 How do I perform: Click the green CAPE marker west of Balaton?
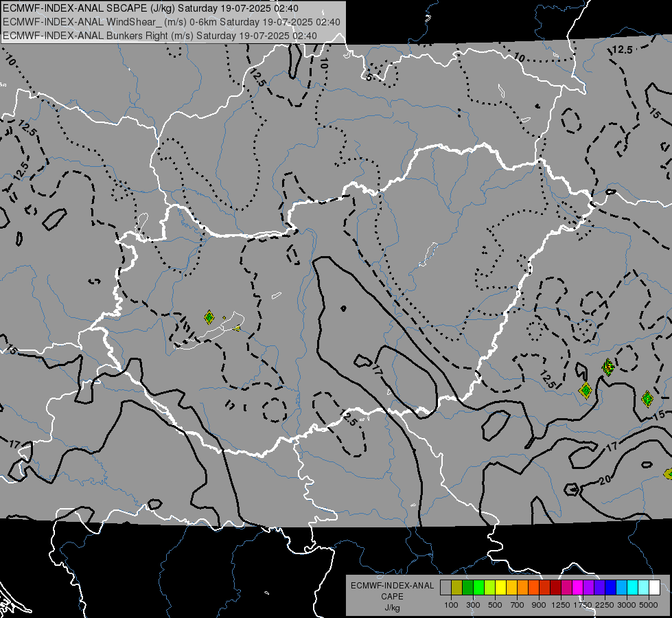point(209,317)
